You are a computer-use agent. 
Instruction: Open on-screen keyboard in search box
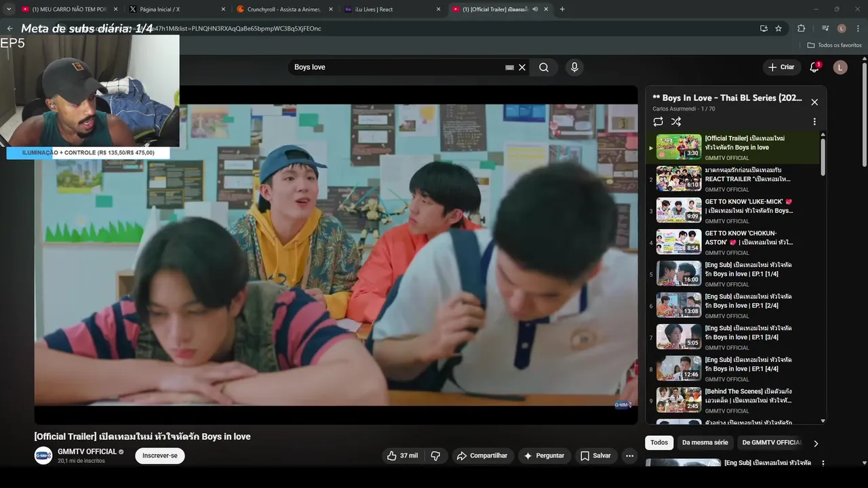click(509, 67)
